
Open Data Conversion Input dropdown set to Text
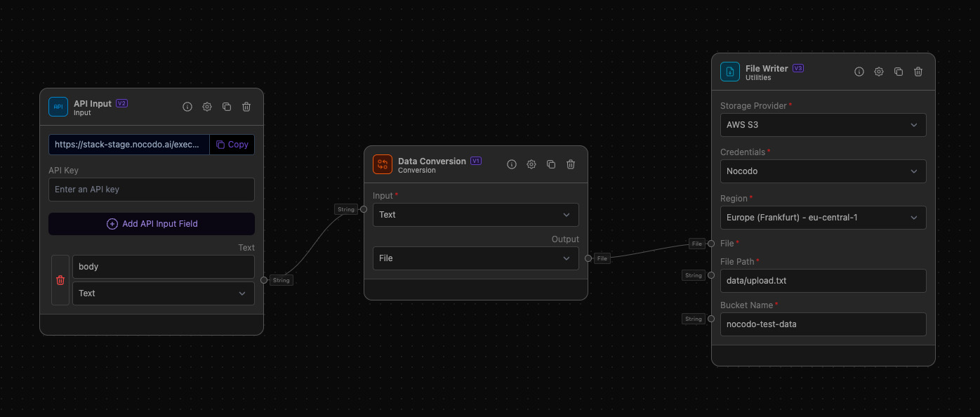475,215
